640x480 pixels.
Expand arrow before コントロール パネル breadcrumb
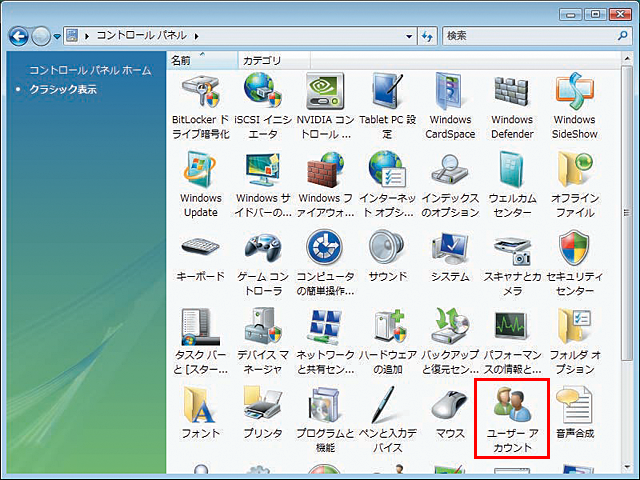(x=87, y=36)
